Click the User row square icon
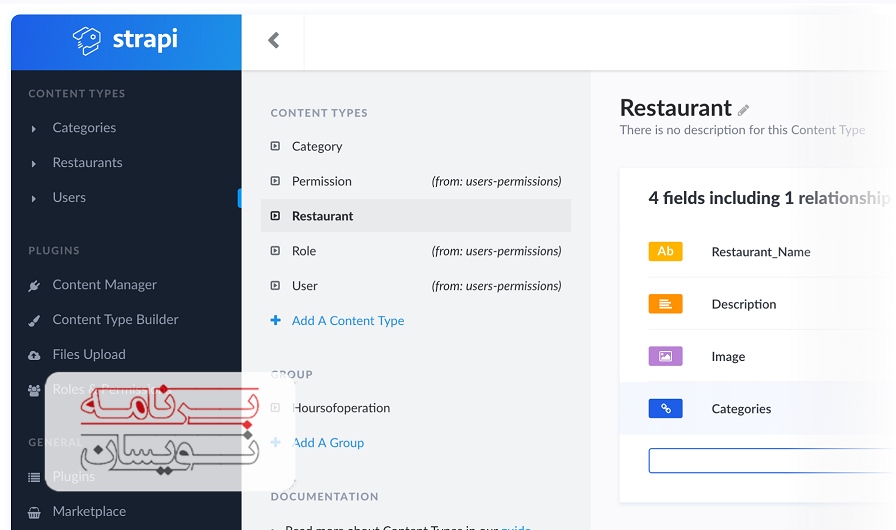The image size is (896, 530). pos(275,286)
